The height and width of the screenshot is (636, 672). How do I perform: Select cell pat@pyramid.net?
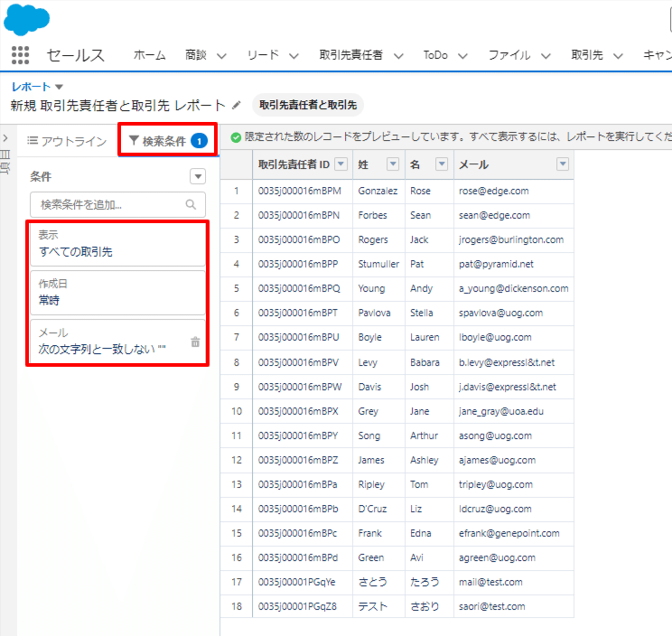point(513,265)
